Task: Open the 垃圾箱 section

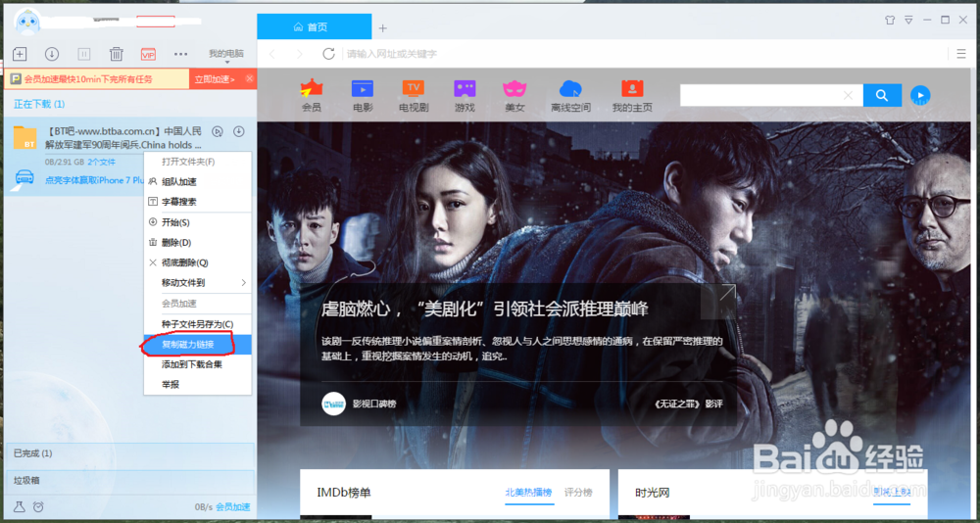Action: [x=128, y=481]
